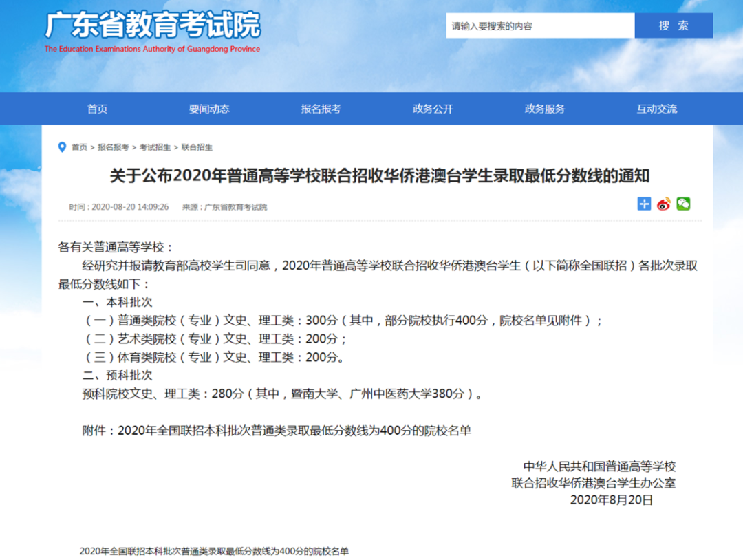Go to 联合招生 in the breadcrumb

[197, 147]
